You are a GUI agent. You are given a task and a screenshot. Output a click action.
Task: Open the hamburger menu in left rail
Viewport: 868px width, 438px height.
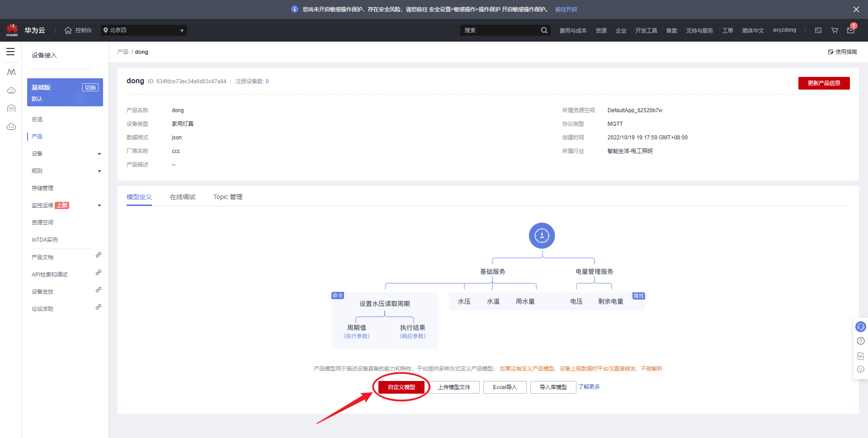(10, 52)
